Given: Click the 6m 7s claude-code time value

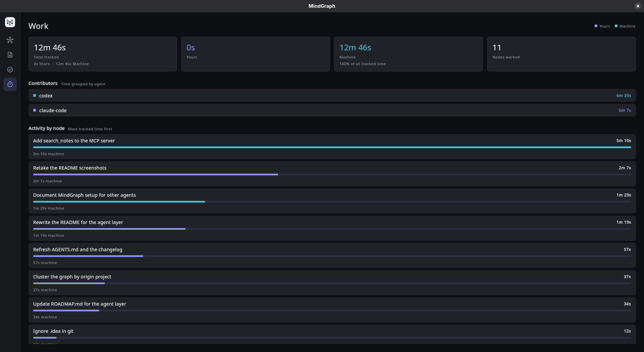Looking at the screenshot, I should click(625, 111).
